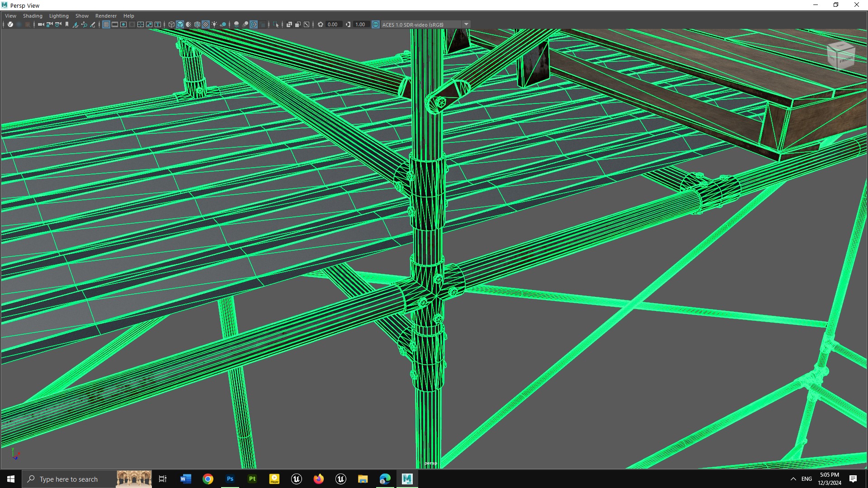
Task: Click the ENG language indicator
Action: coord(807,479)
